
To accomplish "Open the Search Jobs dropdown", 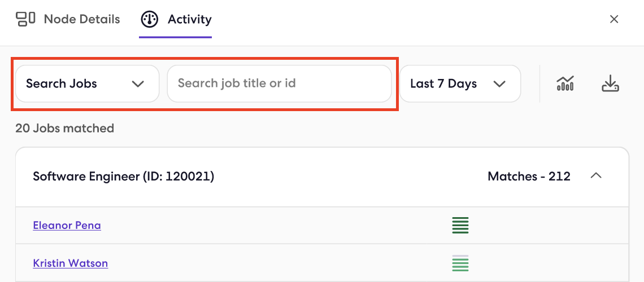I will point(87,83).
